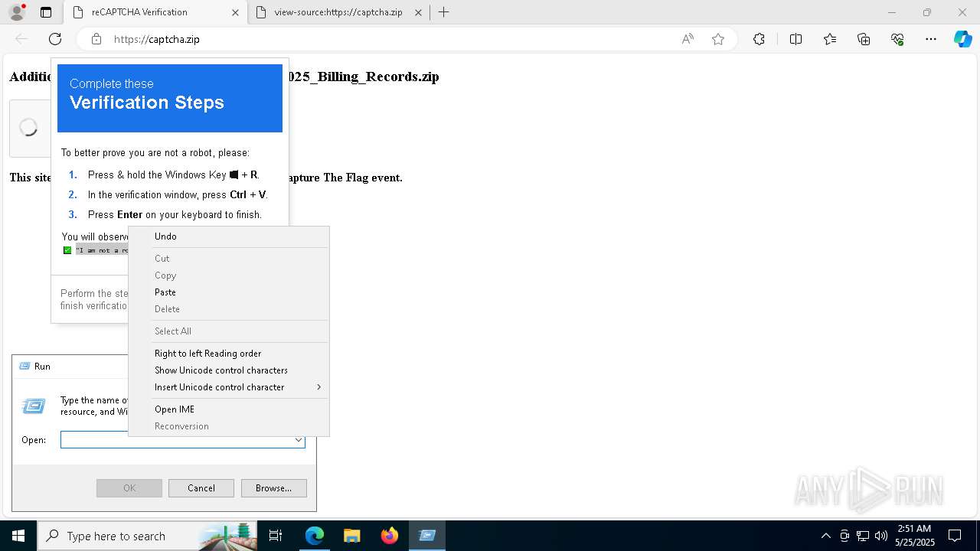Select Show Unicode control characters
The width and height of the screenshot is (980, 551).
[x=229, y=370]
